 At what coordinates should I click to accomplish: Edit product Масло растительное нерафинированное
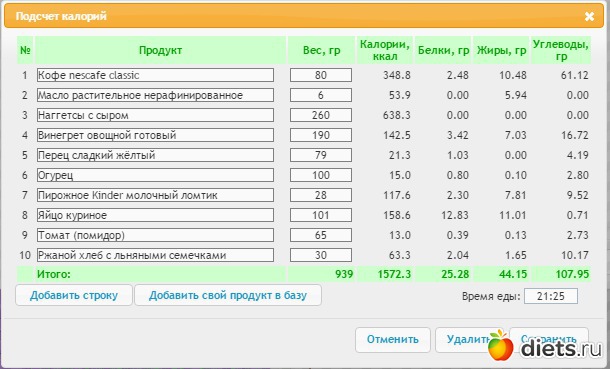tap(155, 95)
